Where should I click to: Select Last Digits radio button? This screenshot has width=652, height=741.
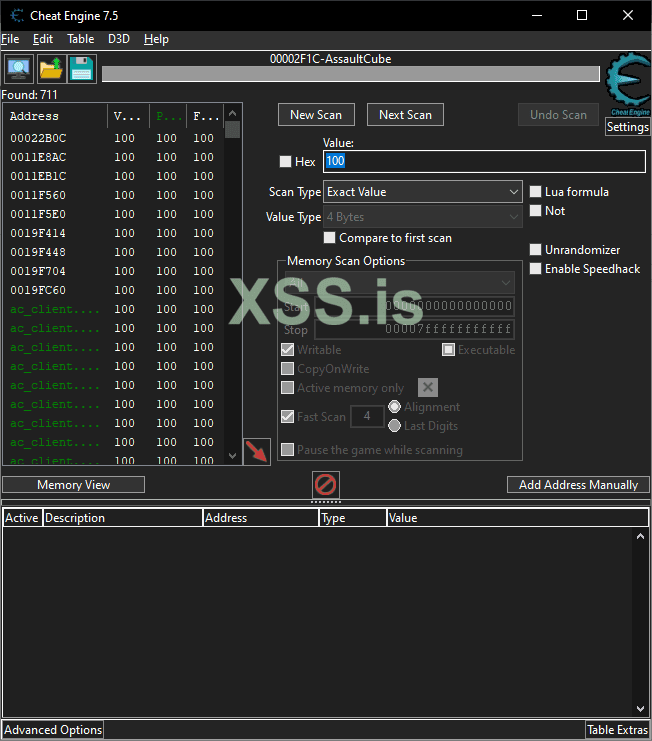point(395,426)
